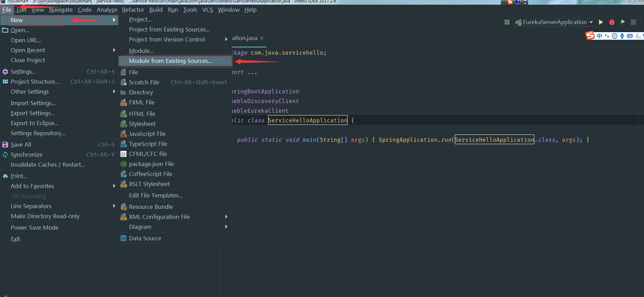Click Synchronize

(x=59, y=155)
